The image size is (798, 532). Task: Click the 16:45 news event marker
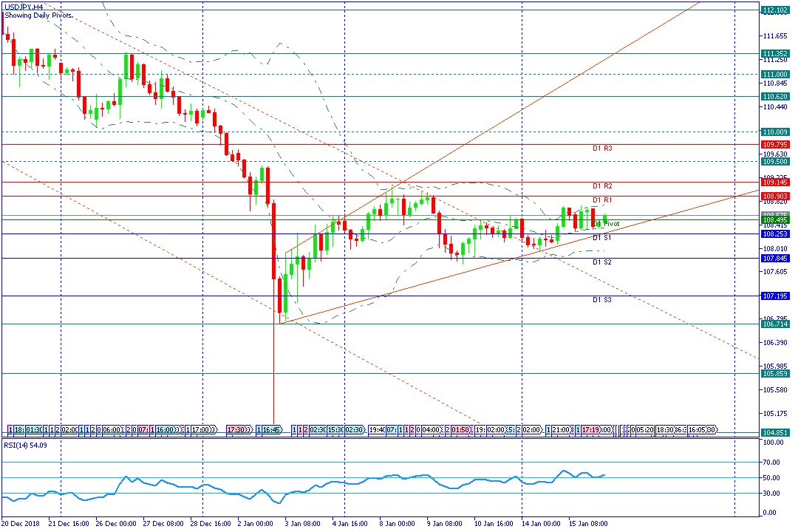click(271, 430)
